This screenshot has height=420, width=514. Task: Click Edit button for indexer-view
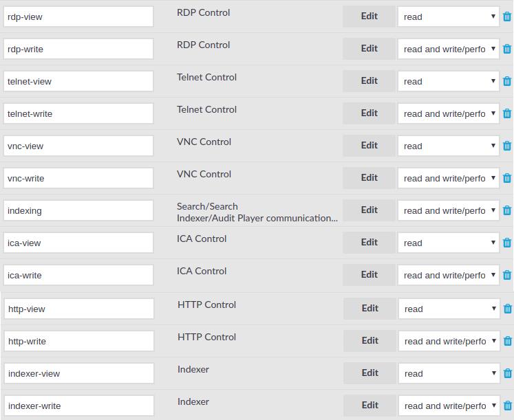[370, 373]
